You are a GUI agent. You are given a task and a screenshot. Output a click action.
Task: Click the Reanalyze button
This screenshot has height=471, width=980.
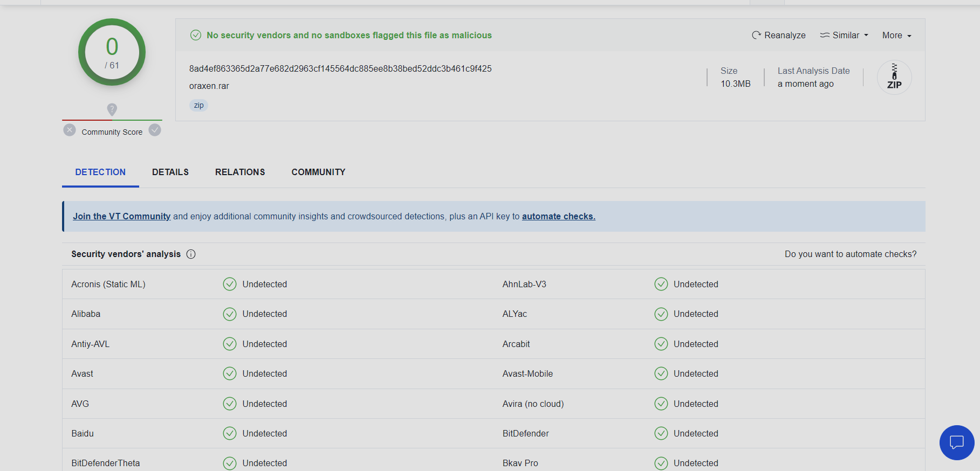[778, 35]
